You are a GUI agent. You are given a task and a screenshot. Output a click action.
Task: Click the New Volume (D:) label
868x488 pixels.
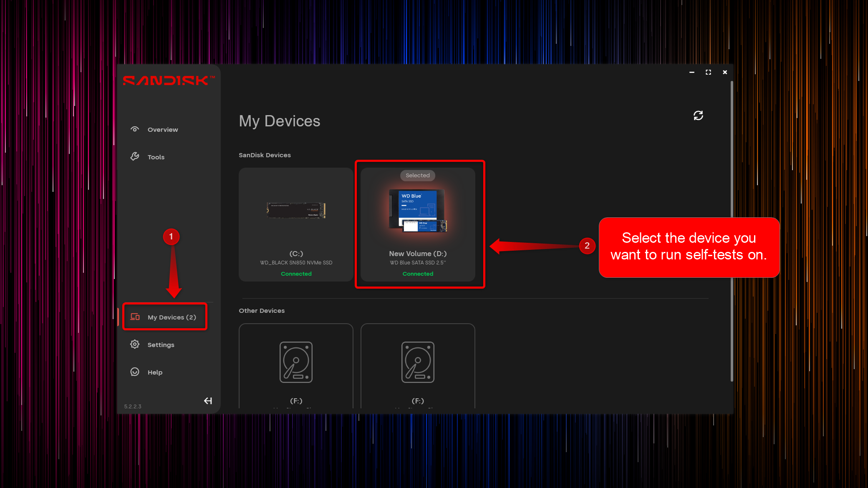click(x=418, y=254)
